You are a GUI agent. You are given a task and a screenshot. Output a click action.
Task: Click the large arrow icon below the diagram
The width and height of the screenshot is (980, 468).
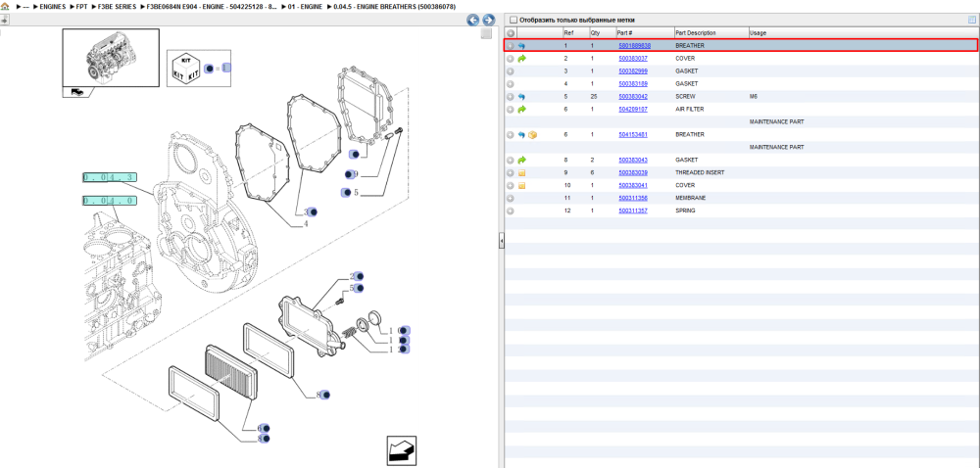(401, 450)
